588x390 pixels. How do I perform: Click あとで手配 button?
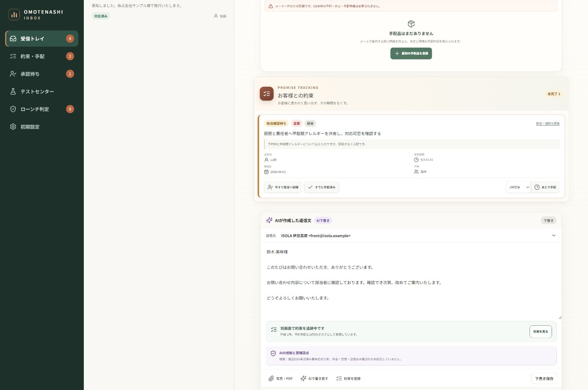coord(545,187)
